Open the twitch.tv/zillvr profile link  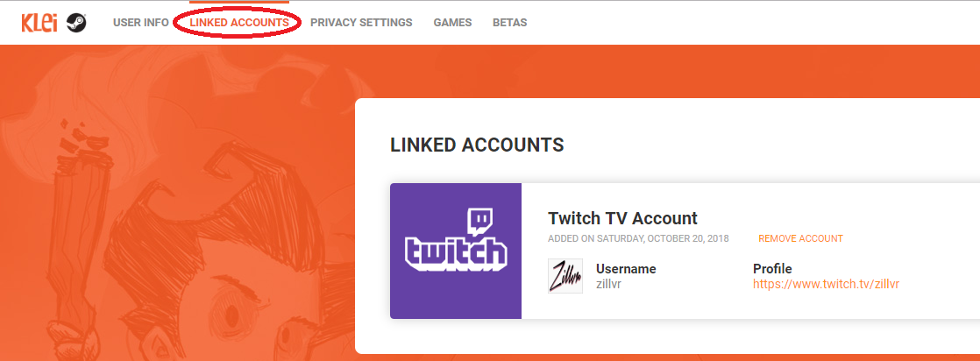click(826, 284)
